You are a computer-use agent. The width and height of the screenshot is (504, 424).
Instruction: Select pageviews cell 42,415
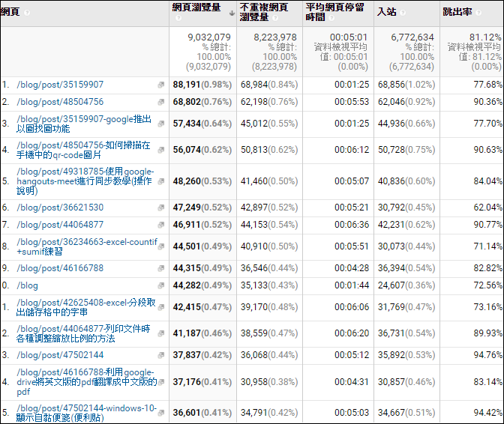coord(187,307)
